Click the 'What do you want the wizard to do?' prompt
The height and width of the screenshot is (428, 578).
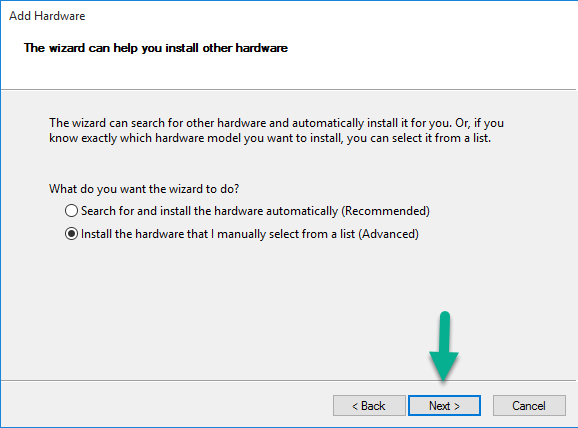(144, 189)
